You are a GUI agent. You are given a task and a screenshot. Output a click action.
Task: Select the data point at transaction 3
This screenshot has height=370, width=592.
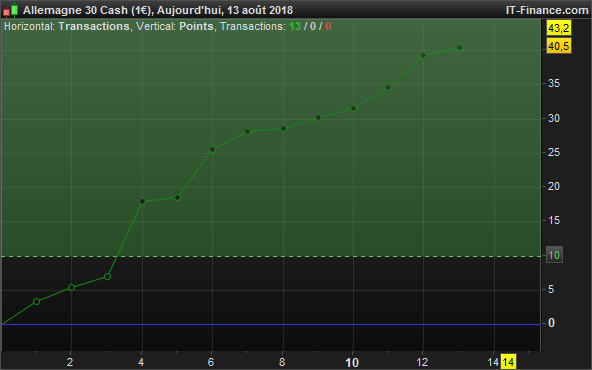click(107, 276)
